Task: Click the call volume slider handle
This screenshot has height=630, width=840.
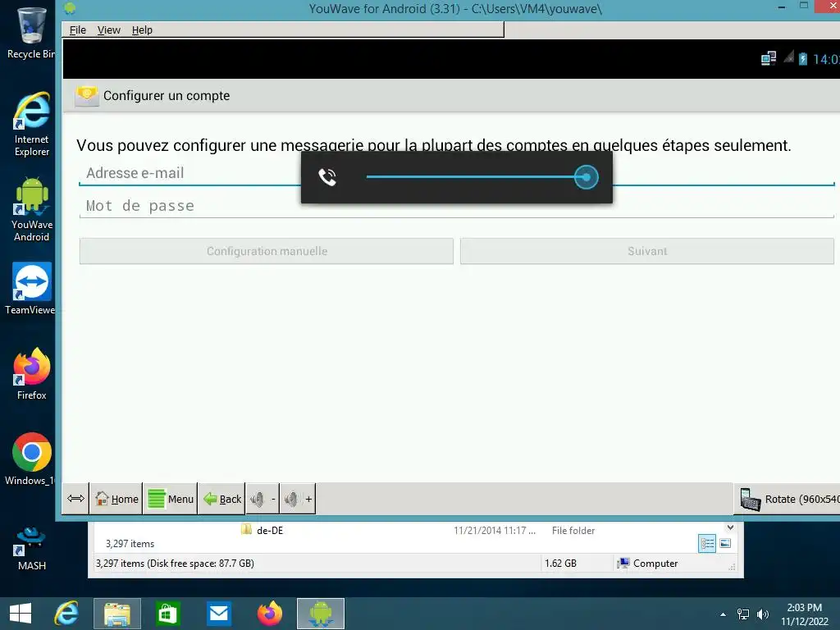Action: click(x=586, y=177)
